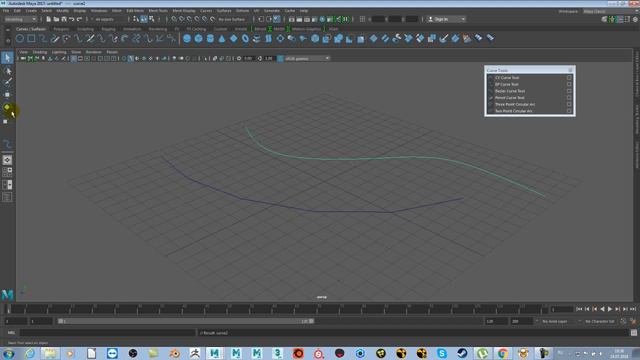Click the MEL command line input
The width and height of the screenshot is (640, 360).
[107, 333]
